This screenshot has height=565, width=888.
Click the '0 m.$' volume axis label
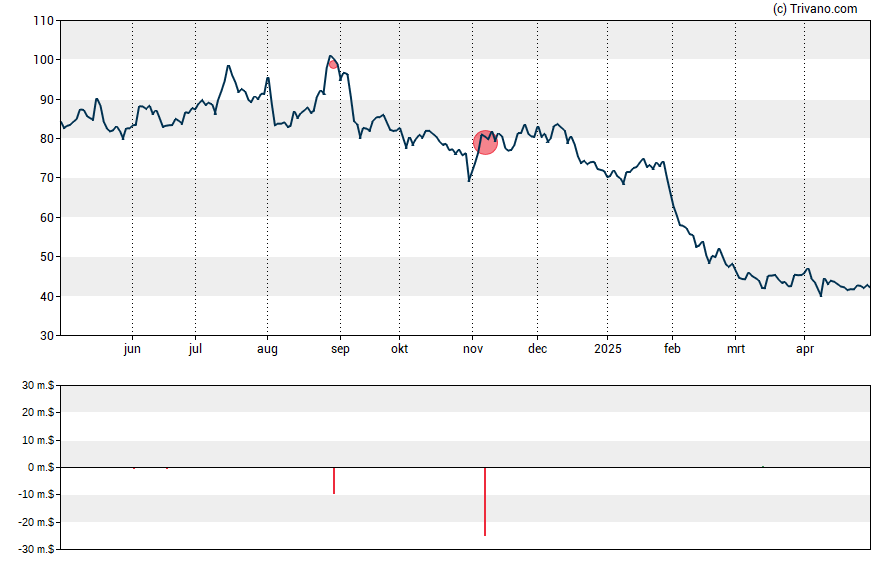coord(41,467)
